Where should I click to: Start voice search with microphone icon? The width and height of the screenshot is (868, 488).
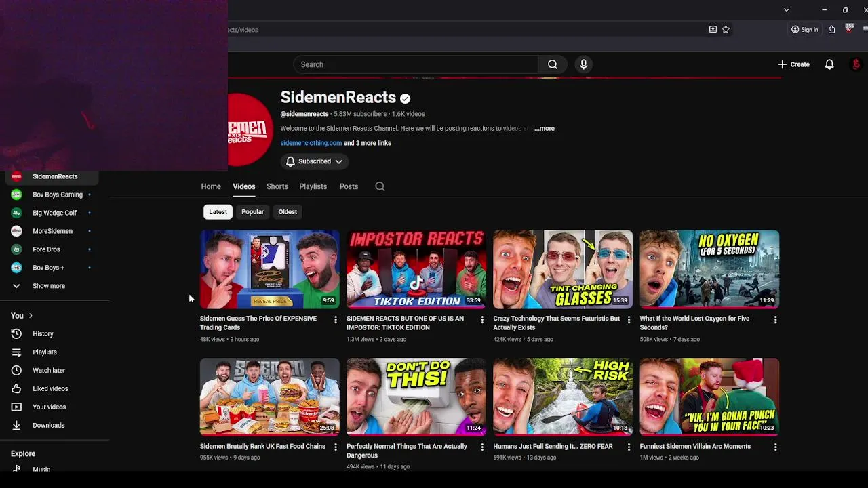click(583, 64)
